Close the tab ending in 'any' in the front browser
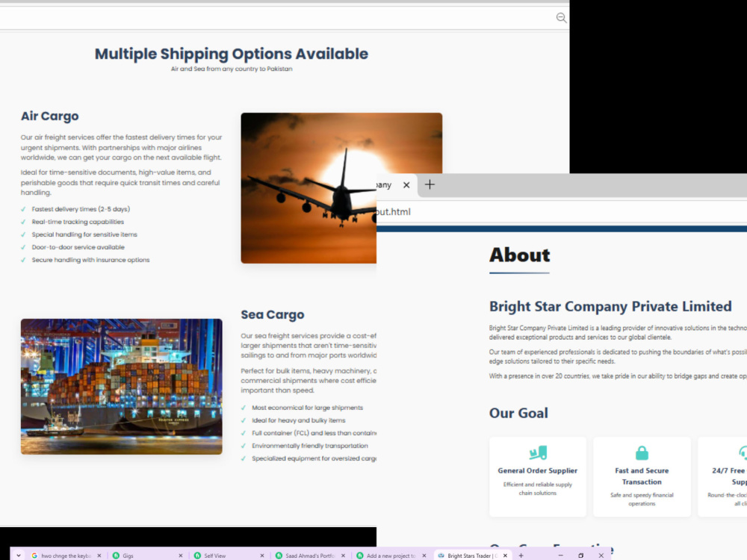Image resolution: width=747 pixels, height=560 pixels. 406,184
